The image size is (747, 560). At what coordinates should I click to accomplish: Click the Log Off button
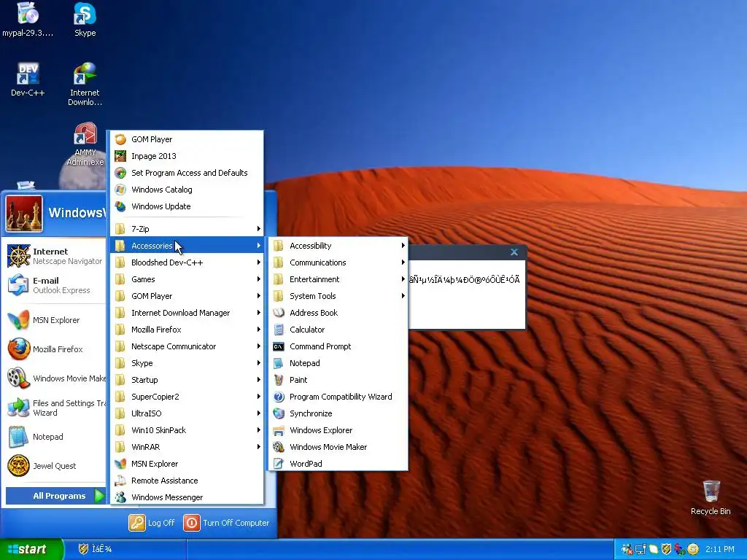click(x=152, y=523)
